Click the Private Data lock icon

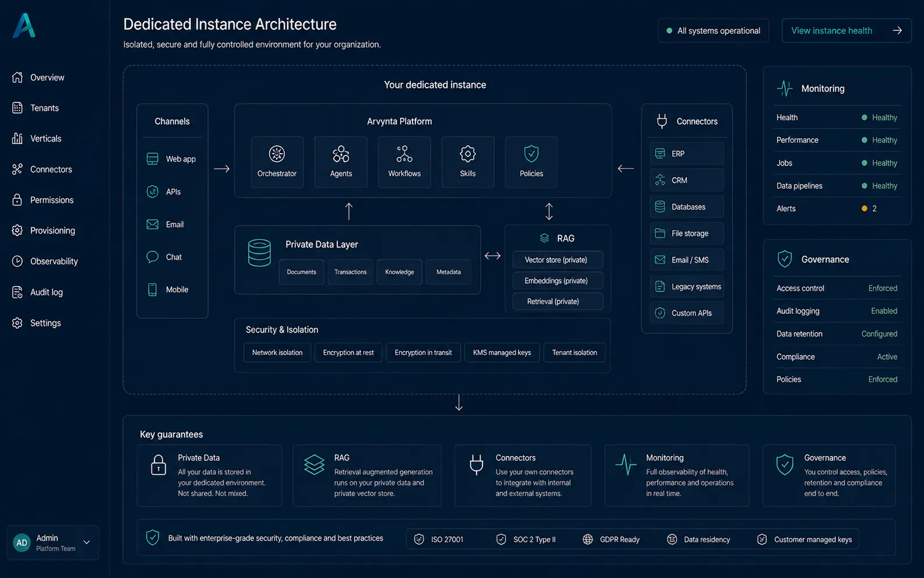158,465
